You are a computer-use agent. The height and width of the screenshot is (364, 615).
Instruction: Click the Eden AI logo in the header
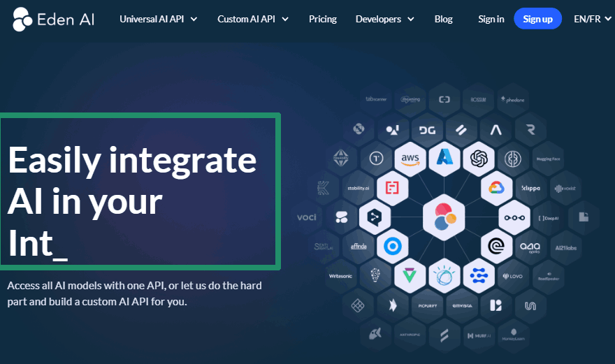53,20
